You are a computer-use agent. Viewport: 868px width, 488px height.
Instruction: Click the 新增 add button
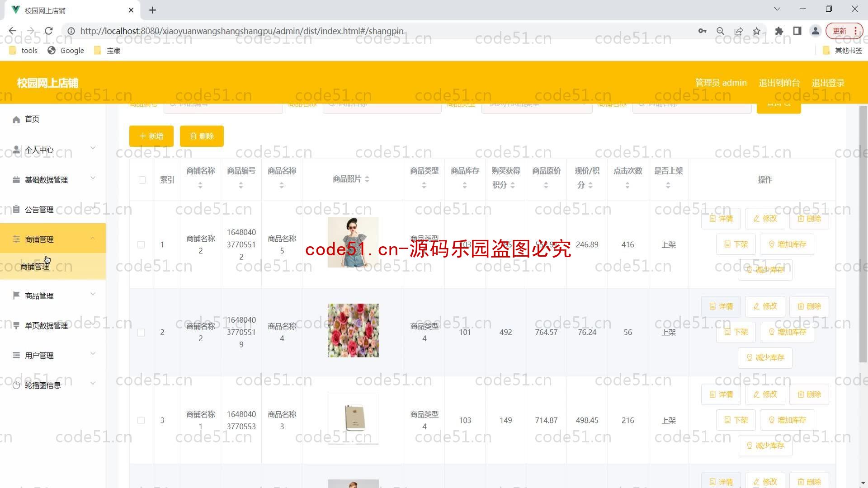click(x=151, y=136)
